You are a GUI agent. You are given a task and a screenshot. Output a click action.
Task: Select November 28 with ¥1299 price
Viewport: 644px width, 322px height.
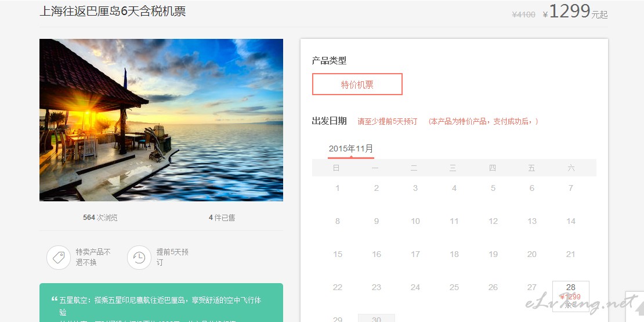[570, 296]
